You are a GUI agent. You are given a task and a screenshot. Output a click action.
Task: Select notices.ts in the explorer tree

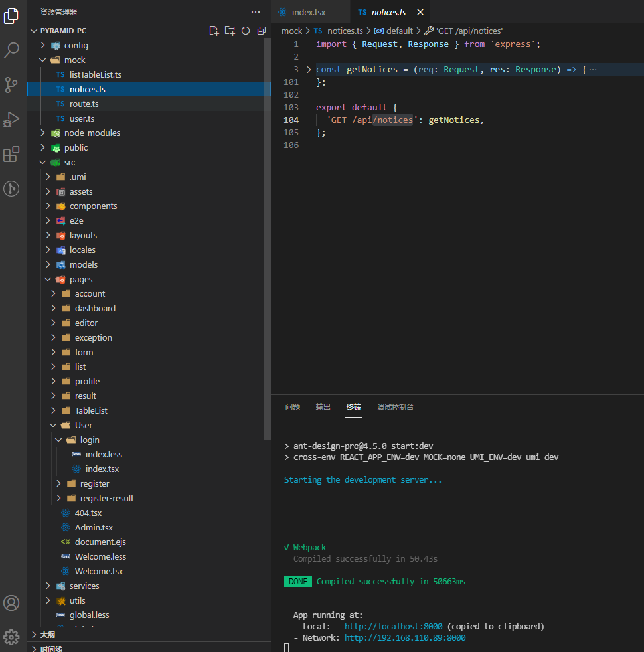tap(149, 89)
